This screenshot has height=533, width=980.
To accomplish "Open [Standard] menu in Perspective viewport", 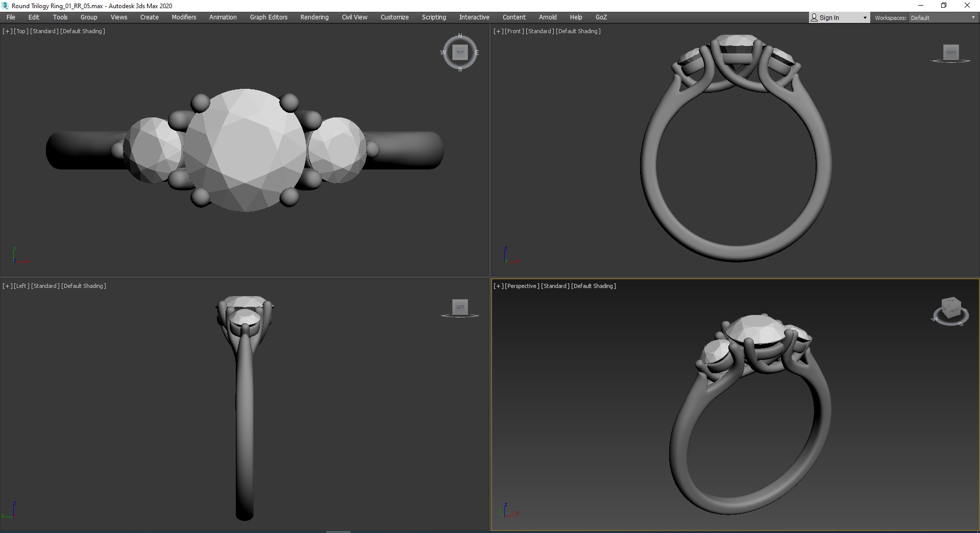I will (555, 286).
